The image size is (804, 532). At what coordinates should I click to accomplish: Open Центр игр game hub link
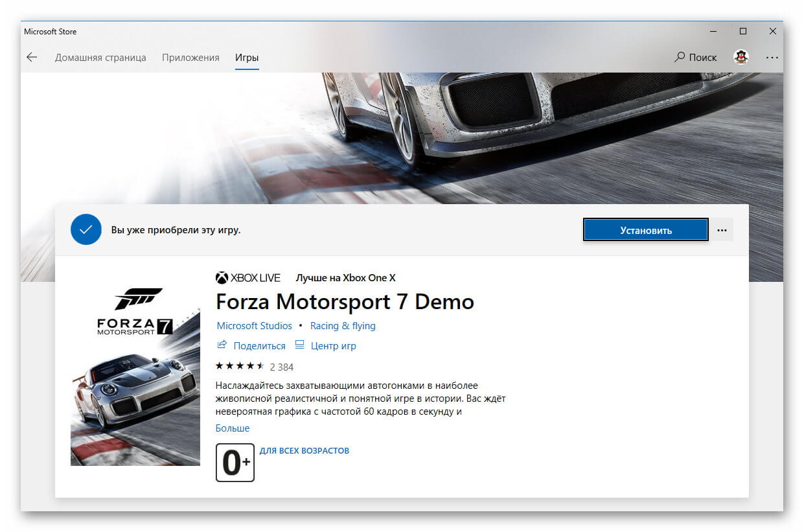pyautogui.click(x=334, y=346)
